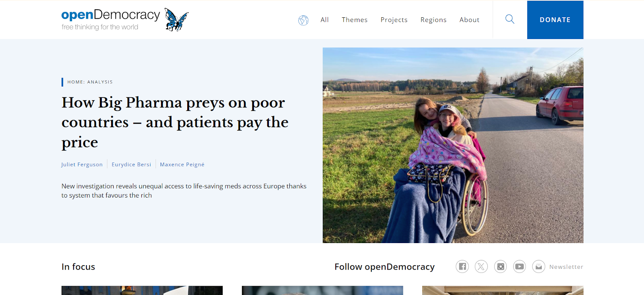Viewport: 644px width, 295px height.
Task: View author Eurydice Bersi's page
Action: (131, 164)
